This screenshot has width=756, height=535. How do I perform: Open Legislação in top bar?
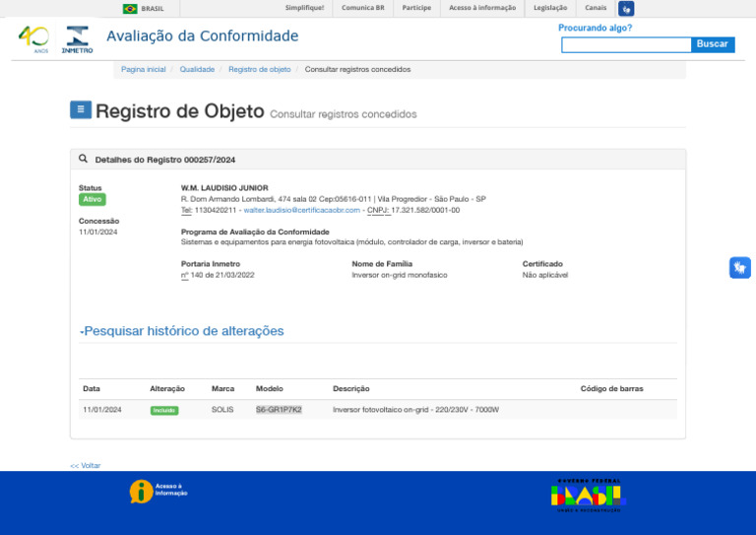[x=550, y=8]
